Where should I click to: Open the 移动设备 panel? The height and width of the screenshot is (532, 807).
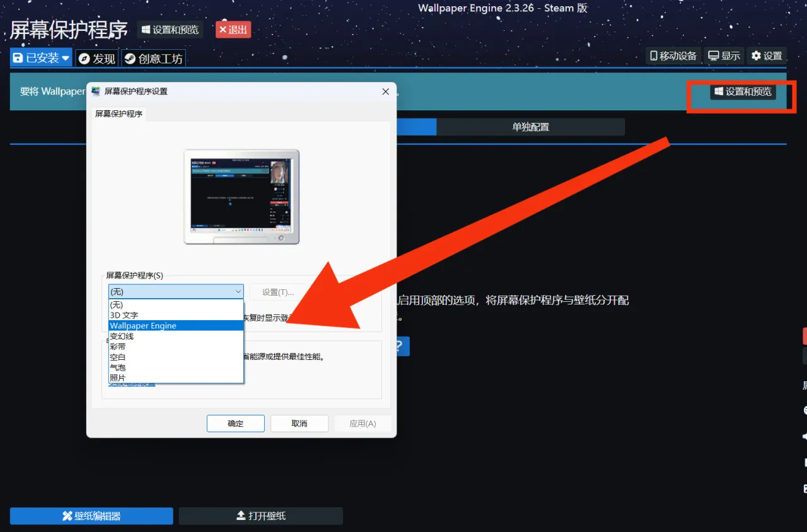[x=673, y=55]
